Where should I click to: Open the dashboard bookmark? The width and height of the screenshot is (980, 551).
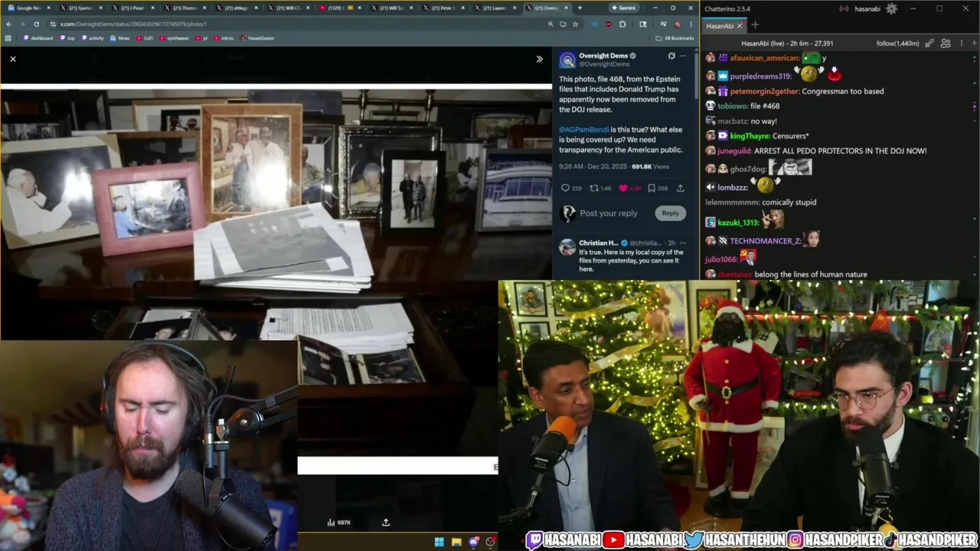pyautogui.click(x=38, y=37)
